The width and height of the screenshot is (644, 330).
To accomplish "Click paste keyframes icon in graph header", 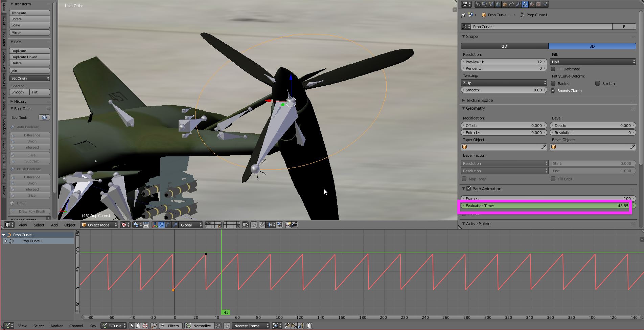I will coord(294,326).
